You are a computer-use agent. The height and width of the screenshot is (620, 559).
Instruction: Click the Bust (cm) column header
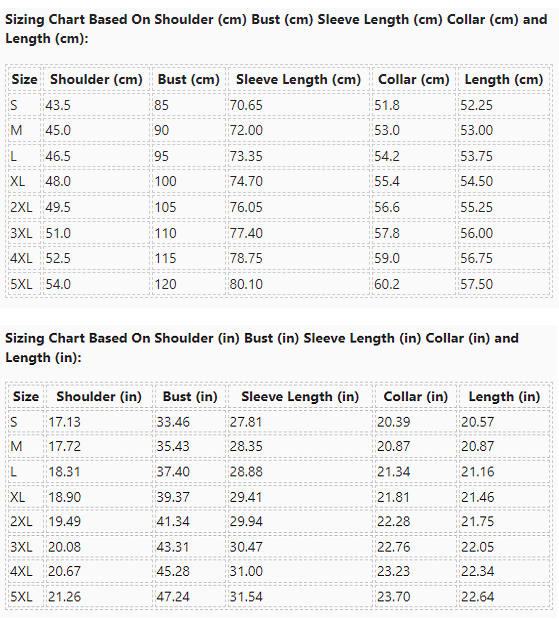(189, 79)
